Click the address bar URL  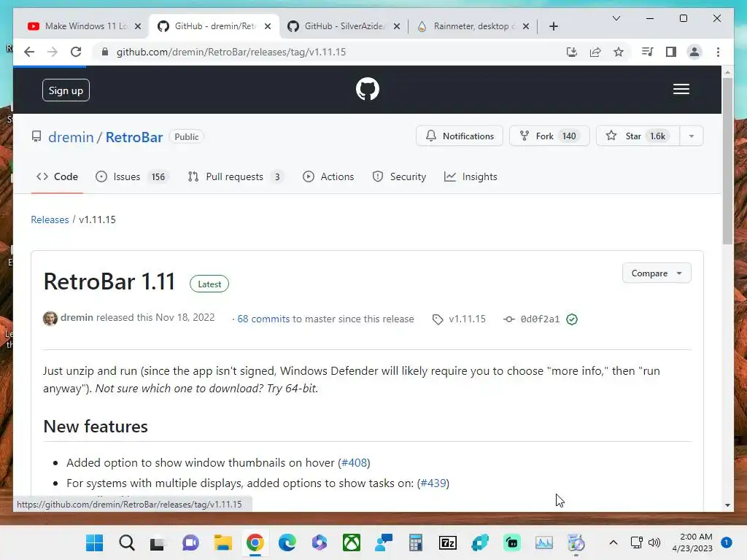231,52
